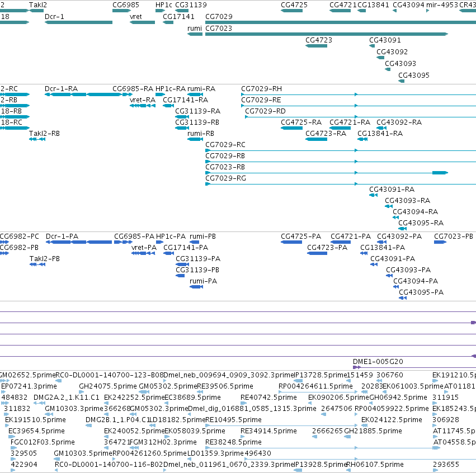
Task: Select the FGC012F03.5prime EST label
Action: [43, 442]
